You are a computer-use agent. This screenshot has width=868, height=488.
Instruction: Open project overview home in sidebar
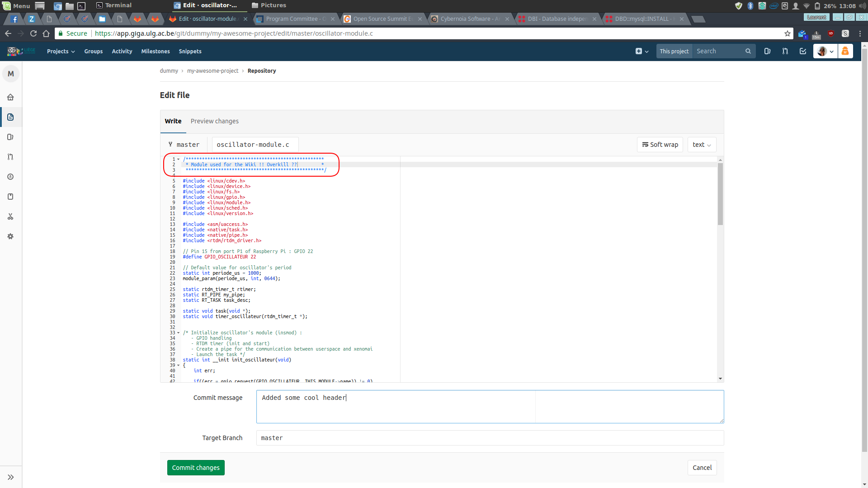[10, 97]
